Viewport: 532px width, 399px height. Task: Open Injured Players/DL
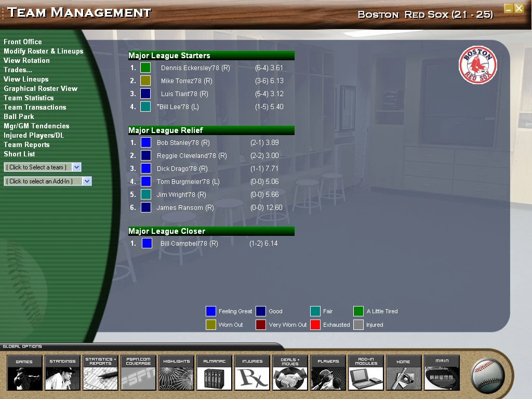[34, 135]
